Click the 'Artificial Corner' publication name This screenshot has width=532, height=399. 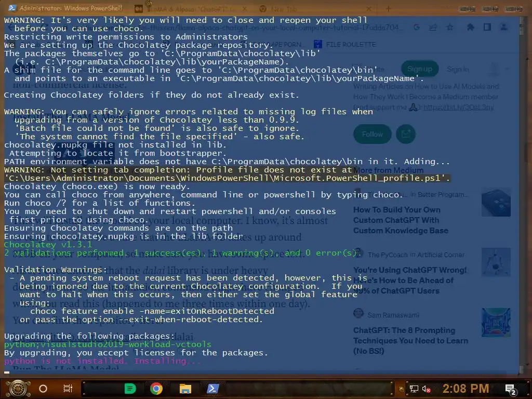tap(441, 255)
